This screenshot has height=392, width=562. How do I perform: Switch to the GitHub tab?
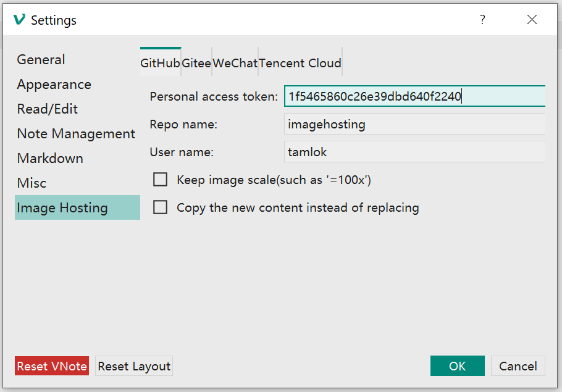[160, 62]
